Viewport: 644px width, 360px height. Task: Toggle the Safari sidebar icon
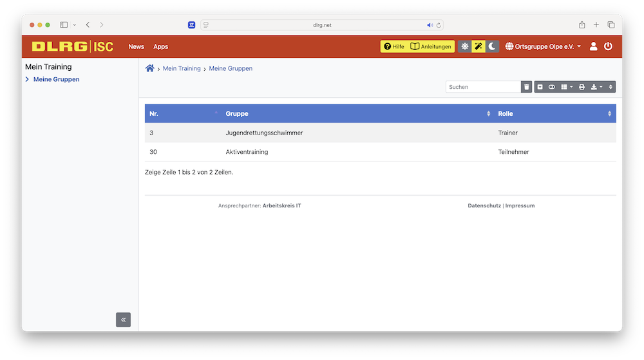(64, 24)
